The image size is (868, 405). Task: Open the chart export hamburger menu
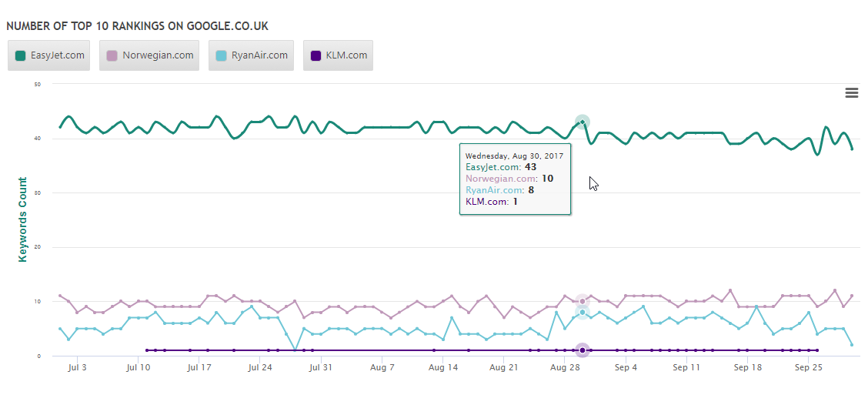[851, 92]
